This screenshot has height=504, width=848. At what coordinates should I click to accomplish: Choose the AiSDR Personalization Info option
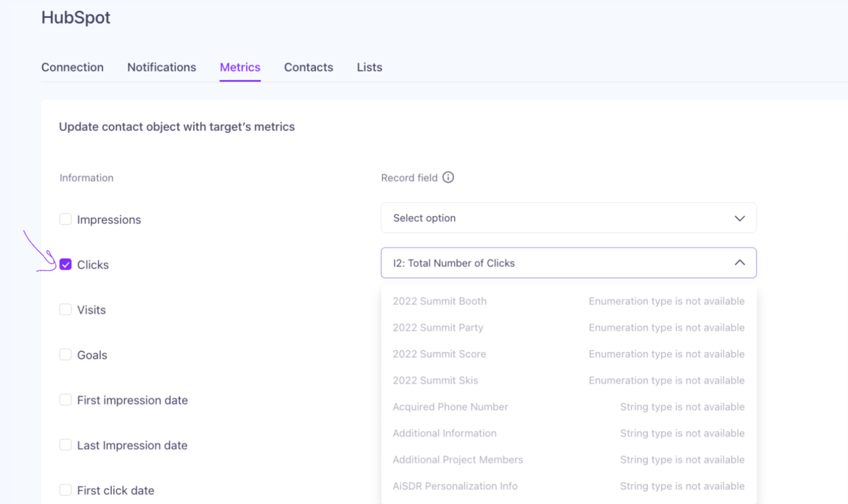[x=568, y=486]
